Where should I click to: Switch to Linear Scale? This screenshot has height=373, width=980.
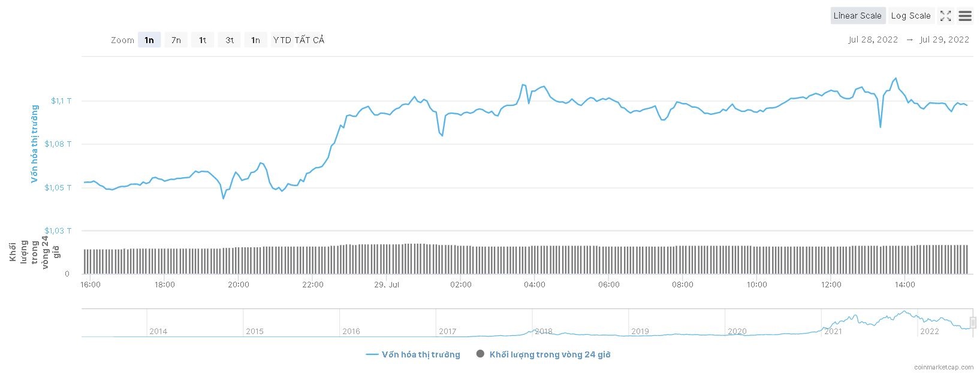click(x=857, y=16)
